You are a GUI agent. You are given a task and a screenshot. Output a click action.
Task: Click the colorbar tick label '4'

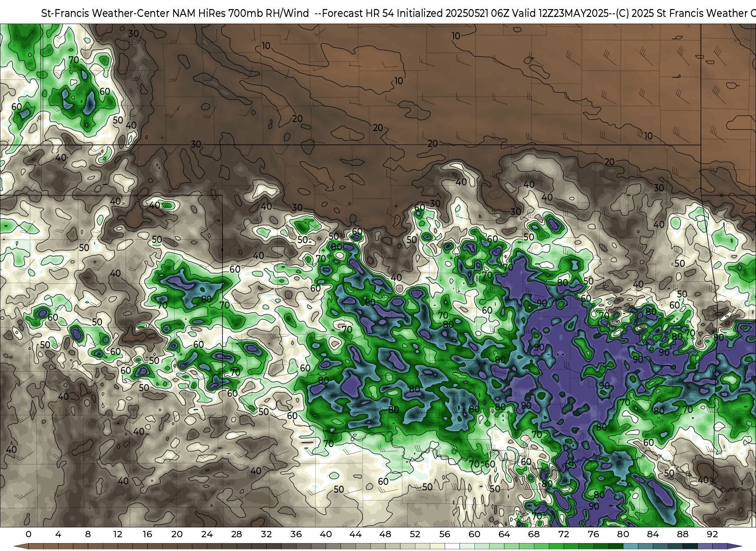[58, 534]
